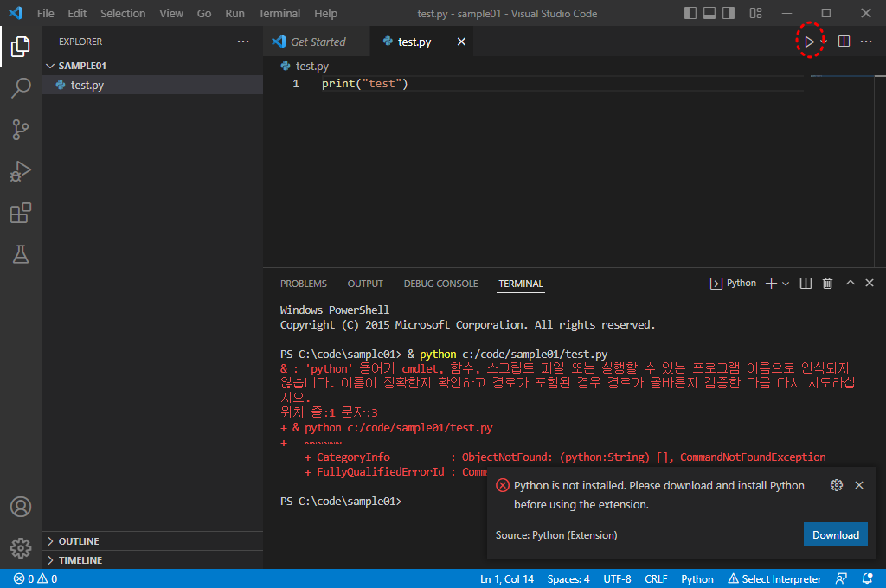The image size is (886, 588).
Task: Select test.py in the Explorer tree
Action: [152, 85]
